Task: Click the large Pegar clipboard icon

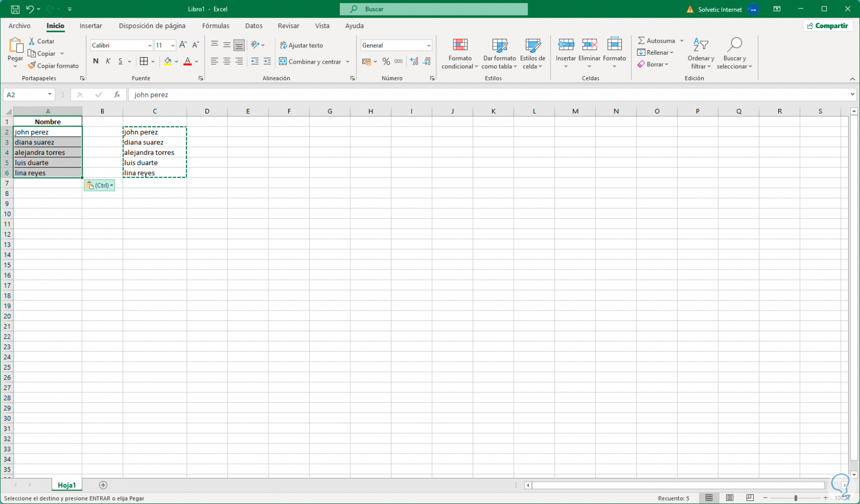Action: click(x=16, y=46)
